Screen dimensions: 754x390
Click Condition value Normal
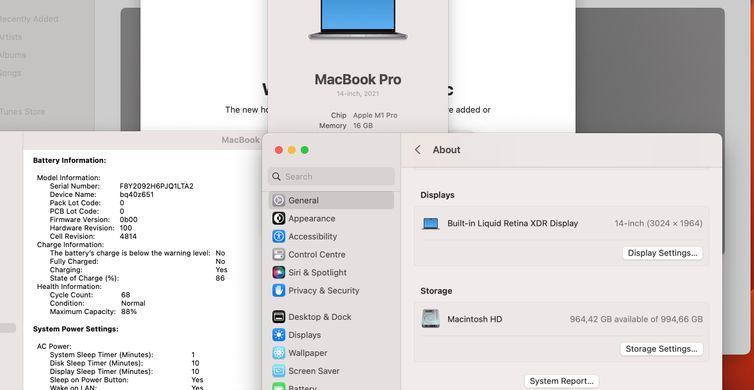[x=133, y=303]
